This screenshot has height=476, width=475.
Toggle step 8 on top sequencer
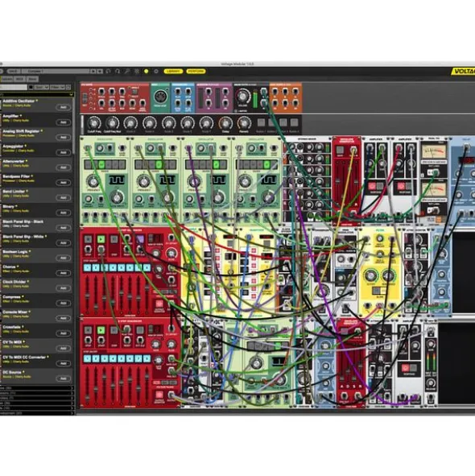pos(147,267)
